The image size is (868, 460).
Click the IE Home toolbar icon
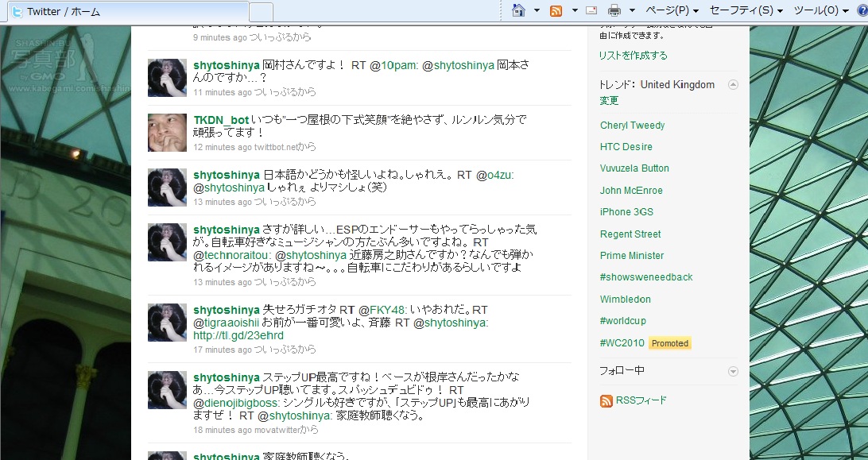[x=518, y=10]
